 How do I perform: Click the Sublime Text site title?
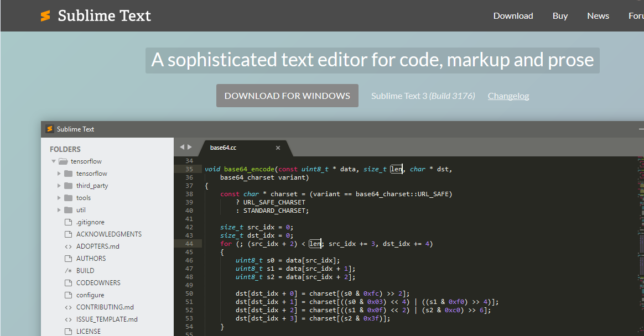105,16
